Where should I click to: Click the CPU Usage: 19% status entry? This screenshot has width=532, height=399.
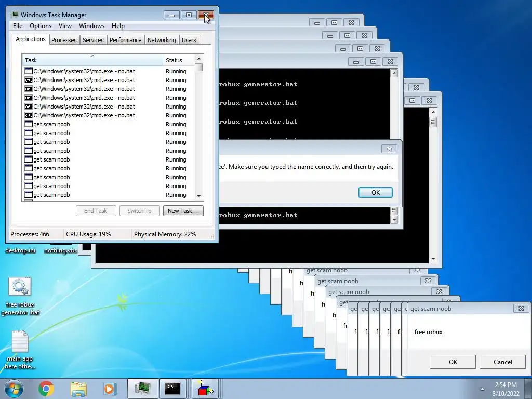click(x=88, y=234)
